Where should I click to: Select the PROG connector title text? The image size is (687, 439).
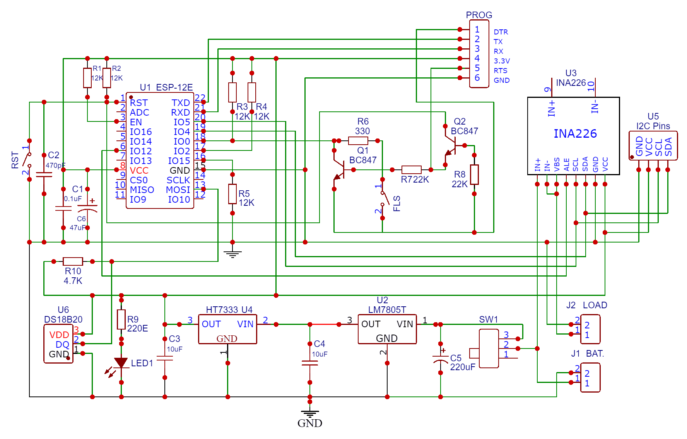point(479,14)
